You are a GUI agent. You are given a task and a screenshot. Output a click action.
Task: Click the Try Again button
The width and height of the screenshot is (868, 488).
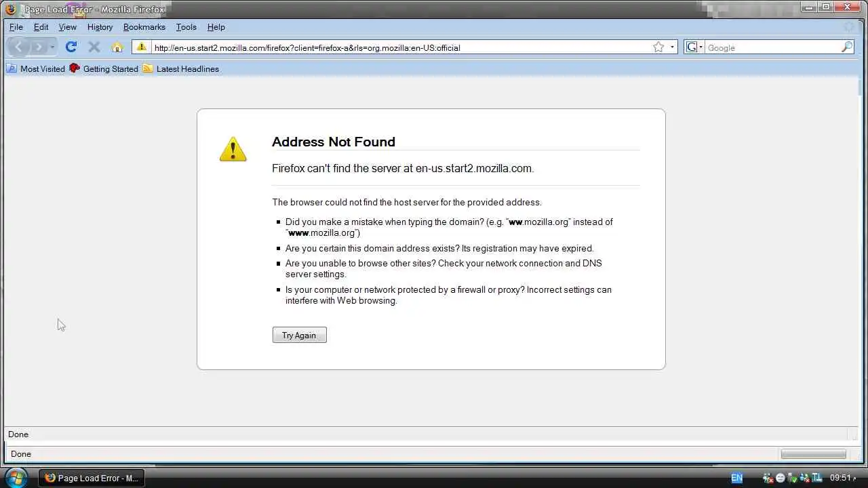[299, 335]
